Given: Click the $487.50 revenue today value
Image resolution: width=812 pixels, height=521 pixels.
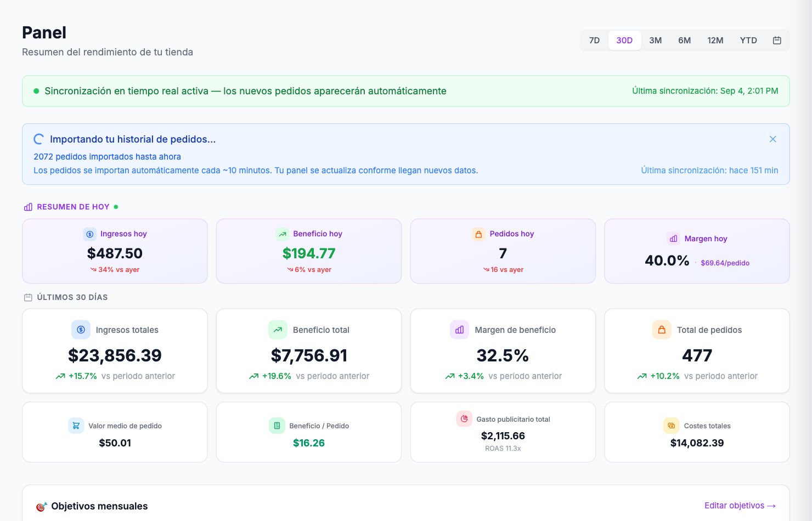Looking at the screenshot, I should (115, 253).
